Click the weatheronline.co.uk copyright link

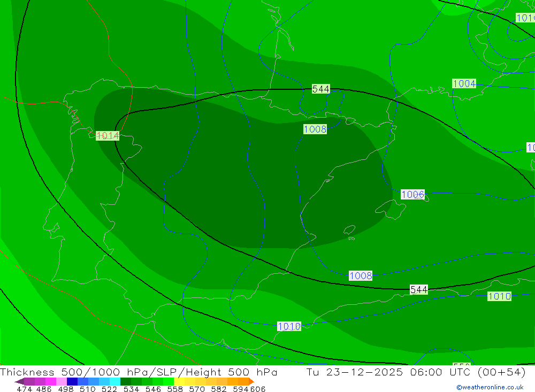pyautogui.click(x=490, y=387)
